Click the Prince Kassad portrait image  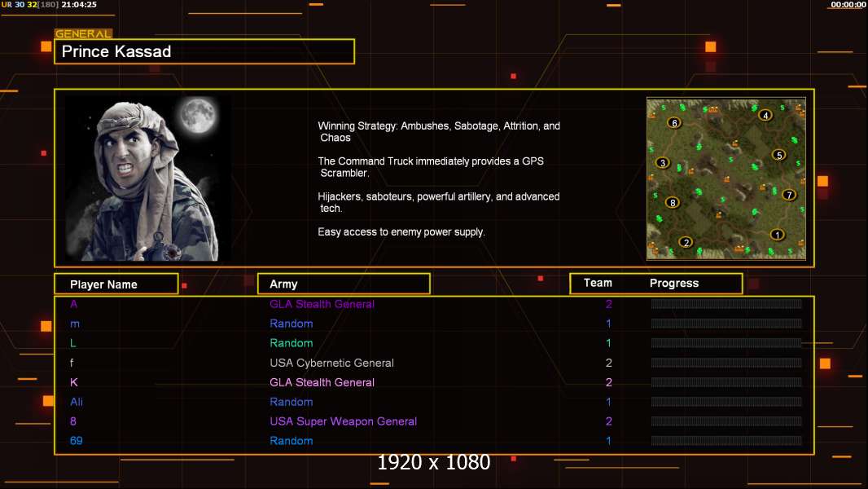pyautogui.click(x=148, y=178)
